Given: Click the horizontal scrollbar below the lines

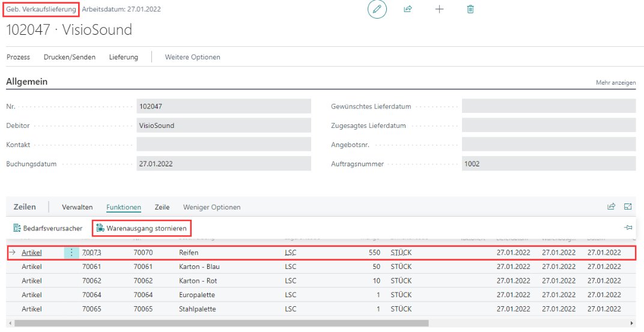Looking at the screenshot, I should tap(222, 323).
